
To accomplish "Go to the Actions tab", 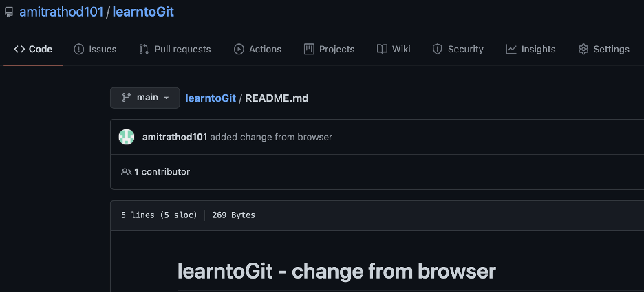I will click(257, 50).
